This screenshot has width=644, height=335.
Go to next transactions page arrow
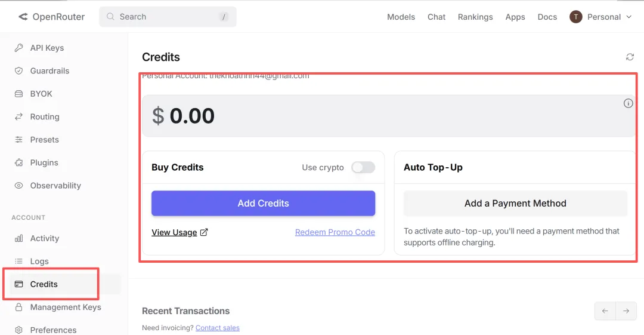[626, 311]
